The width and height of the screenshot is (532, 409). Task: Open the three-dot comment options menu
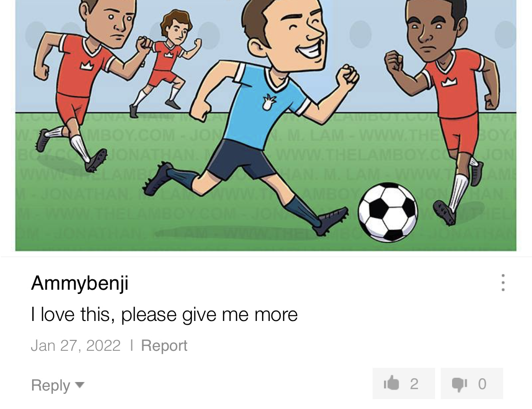tap(503, 283)
